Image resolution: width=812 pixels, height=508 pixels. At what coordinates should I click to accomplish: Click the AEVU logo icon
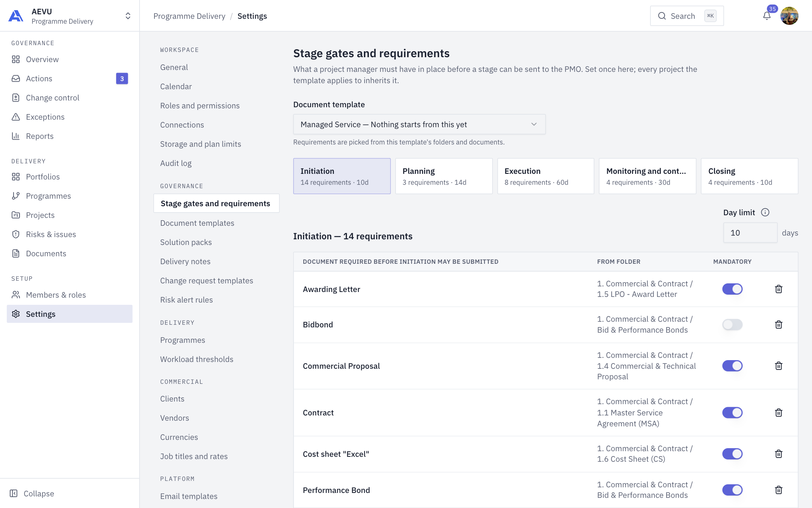pos(16,16)
